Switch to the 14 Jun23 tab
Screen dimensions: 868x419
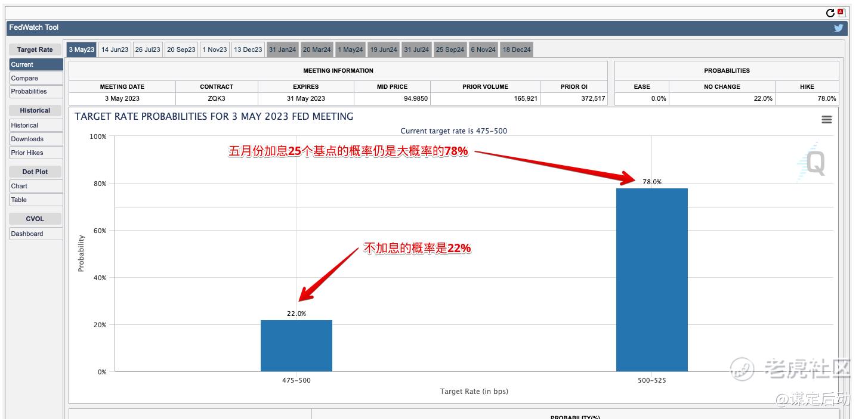[115, 49]
